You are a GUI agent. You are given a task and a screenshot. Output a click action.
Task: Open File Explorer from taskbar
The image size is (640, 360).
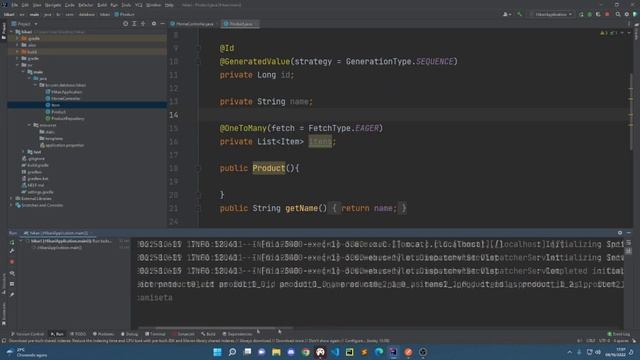(x=276, y=352)
